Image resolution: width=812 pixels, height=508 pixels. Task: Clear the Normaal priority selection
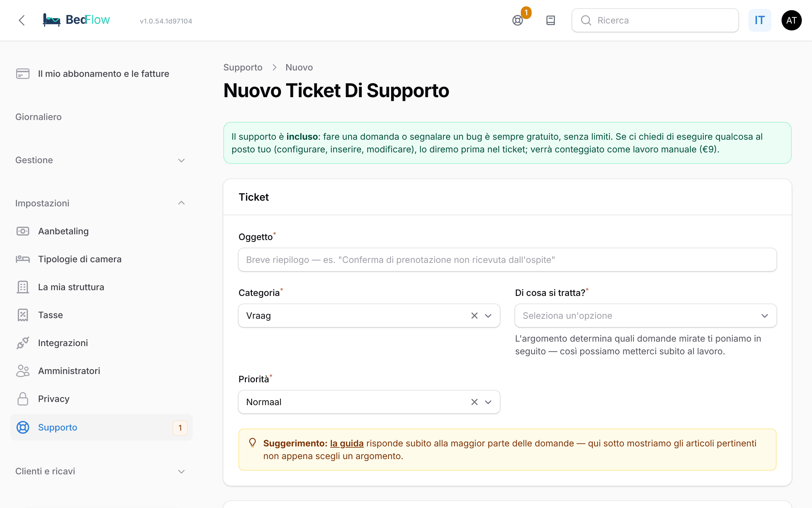click(x=474, y=402)
